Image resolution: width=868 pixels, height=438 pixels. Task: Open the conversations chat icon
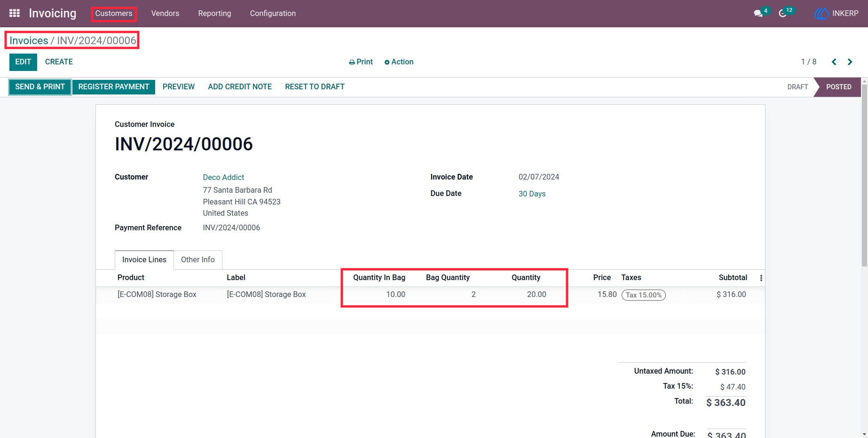pyautogui.click(x=758, y=14)
